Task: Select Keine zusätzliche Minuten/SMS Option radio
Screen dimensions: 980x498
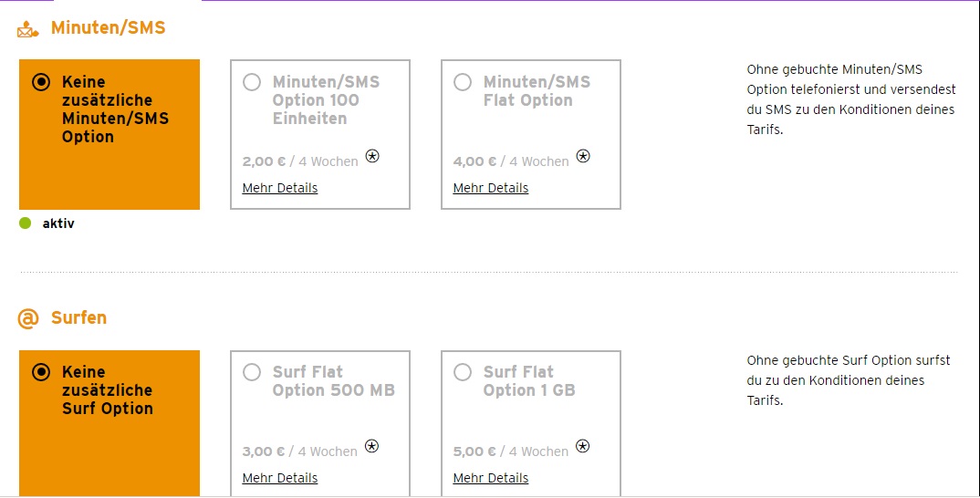Action: pos(41,82)
